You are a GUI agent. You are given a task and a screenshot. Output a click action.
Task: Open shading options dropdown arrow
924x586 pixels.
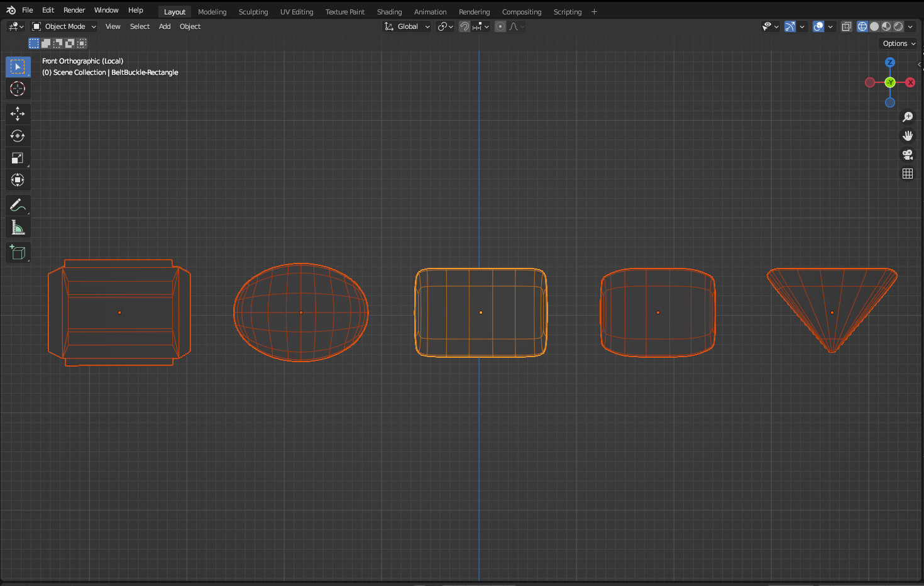tap(910, 26)
